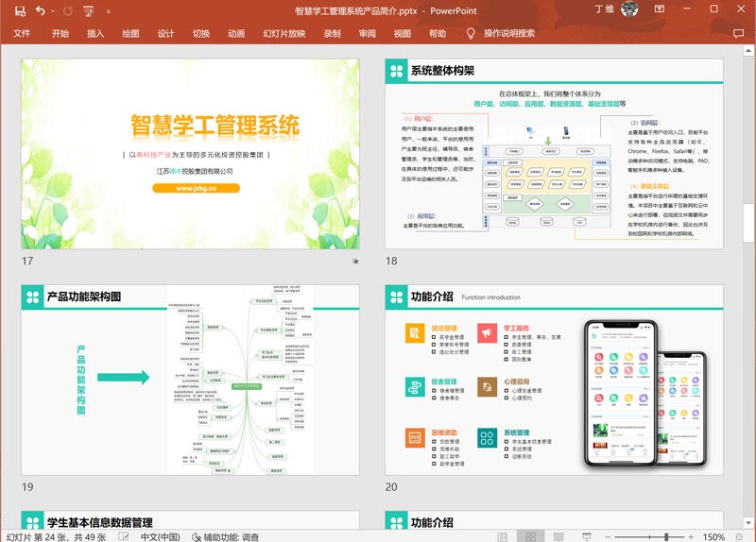The image size is (756, 542).
Task: Click slide number 20 label
Action: 391,487
